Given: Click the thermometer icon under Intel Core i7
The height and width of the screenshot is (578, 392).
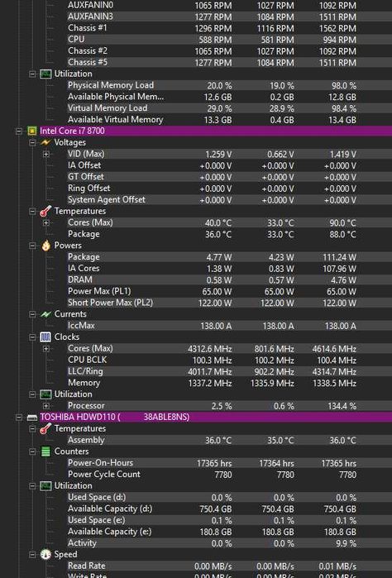Looking at the screenshot, I should click(x=45, y=211).
